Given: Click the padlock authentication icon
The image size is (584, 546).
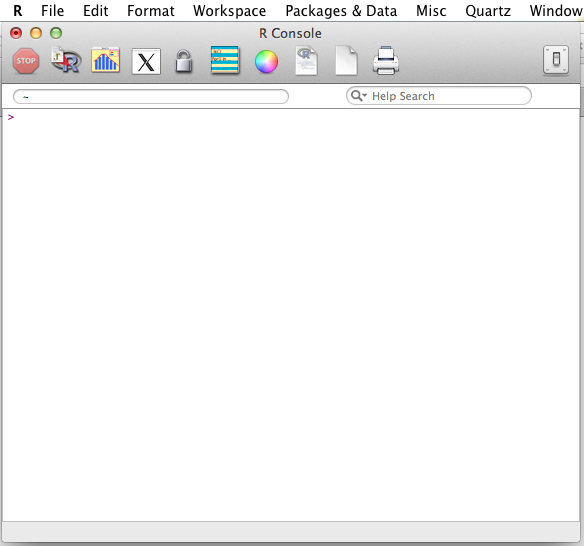Looking at the screenshot, I should pos(184,61).
